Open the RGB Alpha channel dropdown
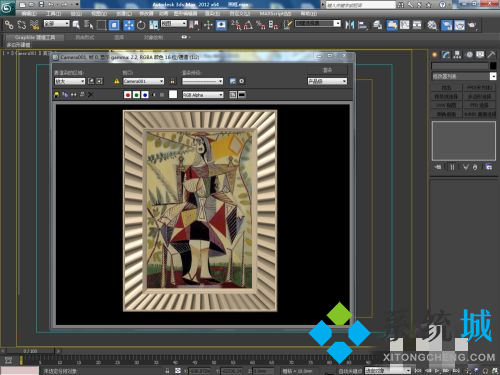Screen dimensions: 500x375 203,95
